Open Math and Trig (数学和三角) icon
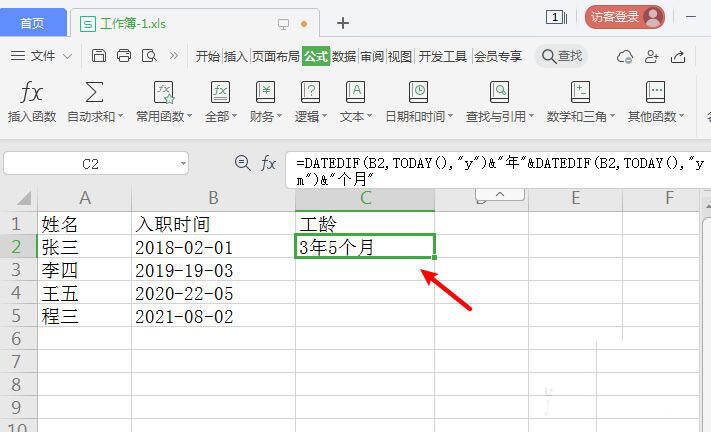The image size is (711, 432). 580,92
